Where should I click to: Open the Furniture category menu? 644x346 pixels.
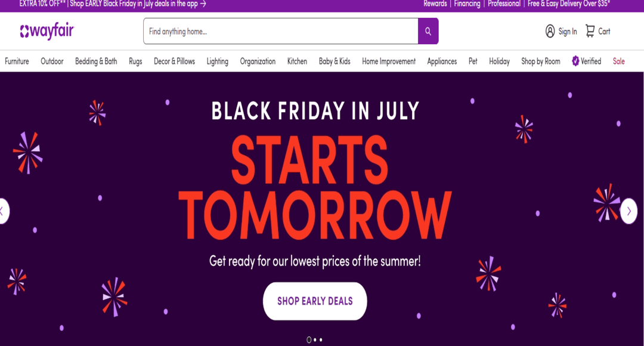[17, 61]
